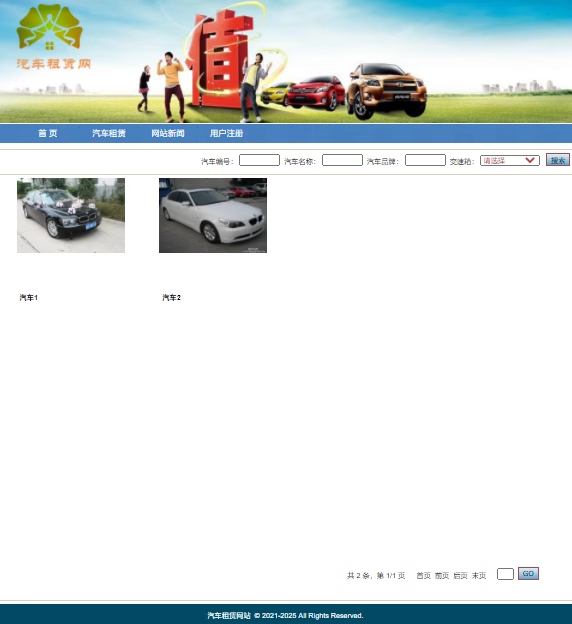
Task: Go to 前页 previous page
Action: click(442, 575)
